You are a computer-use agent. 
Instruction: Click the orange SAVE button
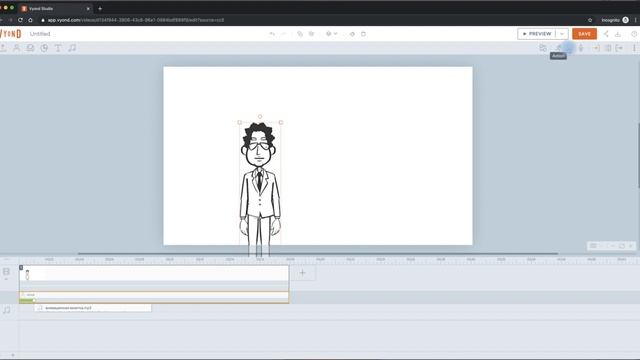(x=584, y=34)
